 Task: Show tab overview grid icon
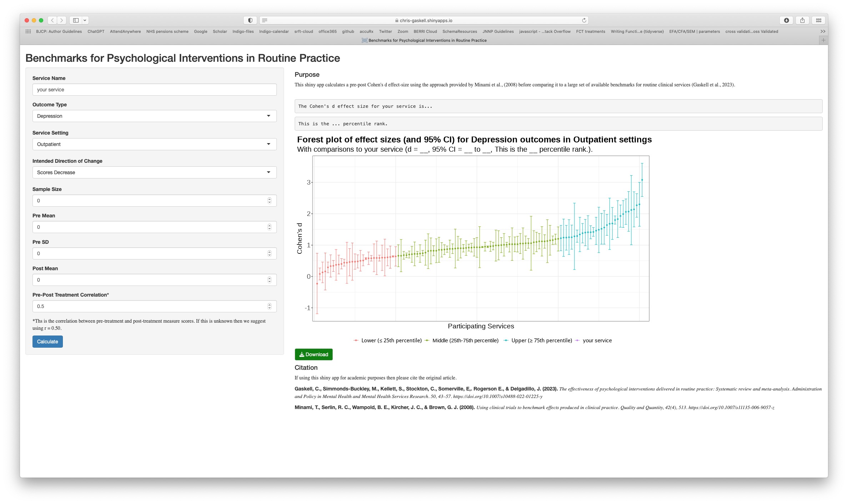click(x=818, y=20)
